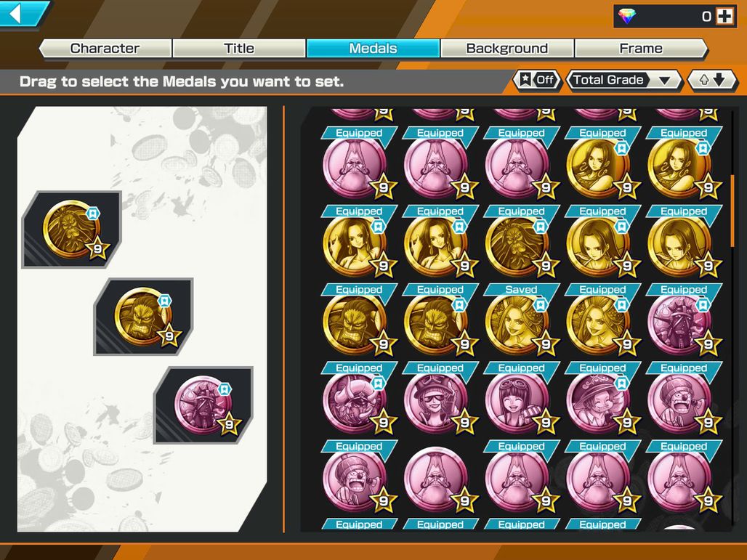Open the Title tab

[239, 49]
